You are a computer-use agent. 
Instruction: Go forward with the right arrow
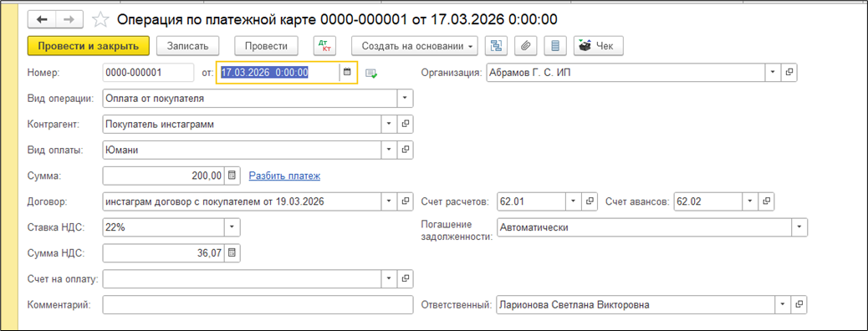click(x=69, y=20)
